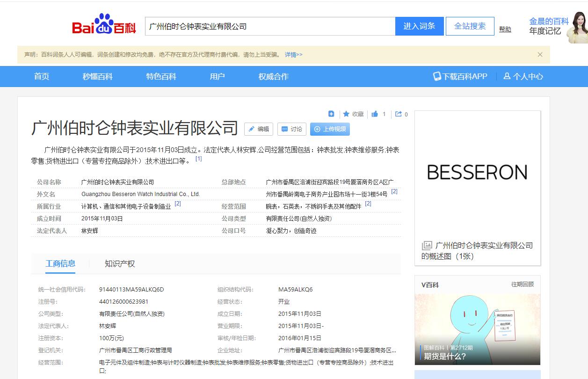Click the add-to-list plus icon
Image resolution: width=588 pixels, height=379 pixels.
(331, 114)
